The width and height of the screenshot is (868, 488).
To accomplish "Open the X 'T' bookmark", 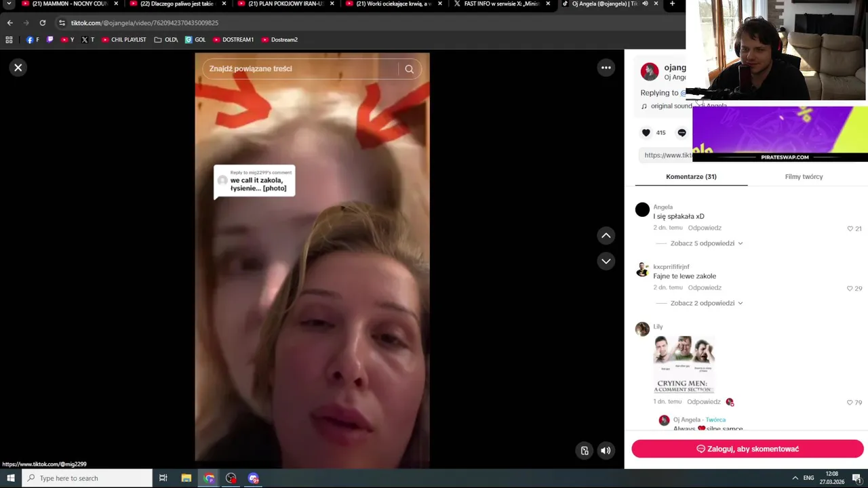I will [x=87, y=40].
